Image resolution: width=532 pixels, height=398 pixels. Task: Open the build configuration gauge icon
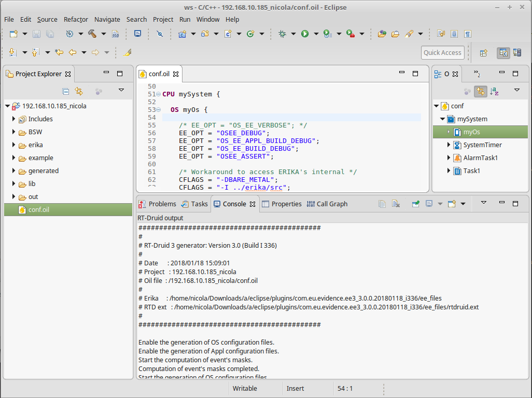point(69,34)
